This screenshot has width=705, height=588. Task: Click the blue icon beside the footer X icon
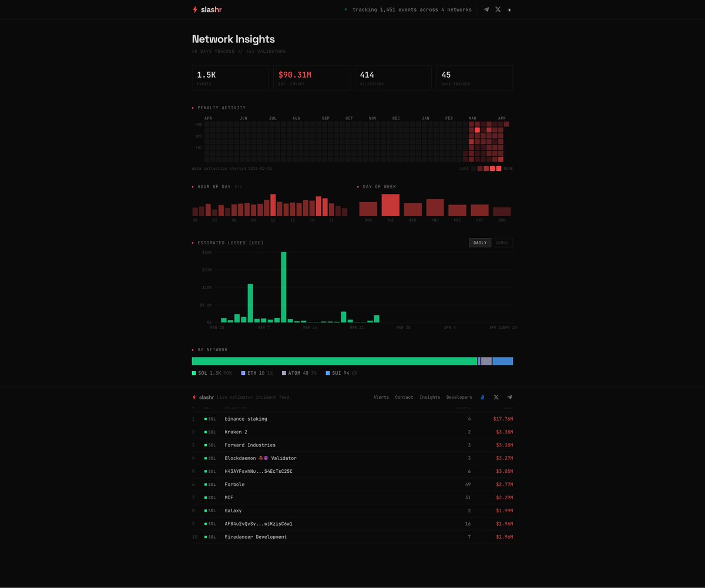(482, 397)
